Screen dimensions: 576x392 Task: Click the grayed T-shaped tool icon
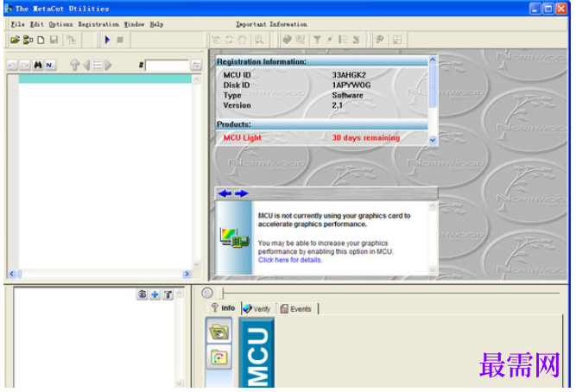pos(317,40)
